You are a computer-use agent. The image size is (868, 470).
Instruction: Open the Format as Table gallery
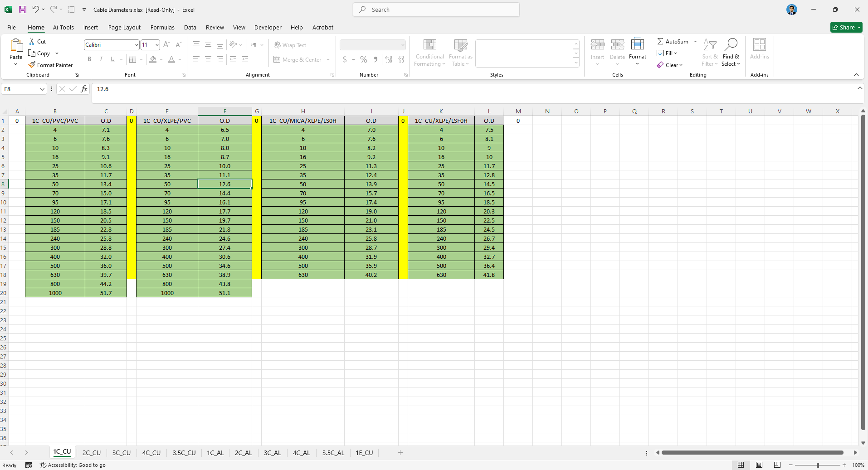460,52
